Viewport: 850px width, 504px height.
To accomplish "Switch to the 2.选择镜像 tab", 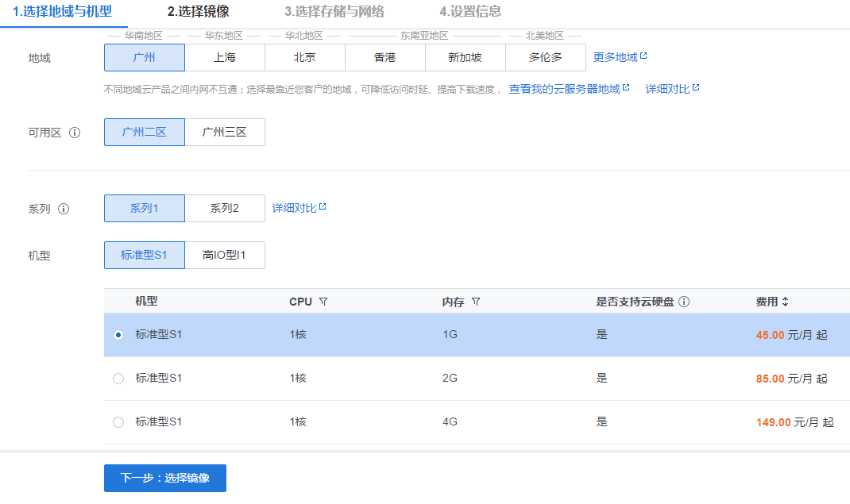I will click(198, 12).
